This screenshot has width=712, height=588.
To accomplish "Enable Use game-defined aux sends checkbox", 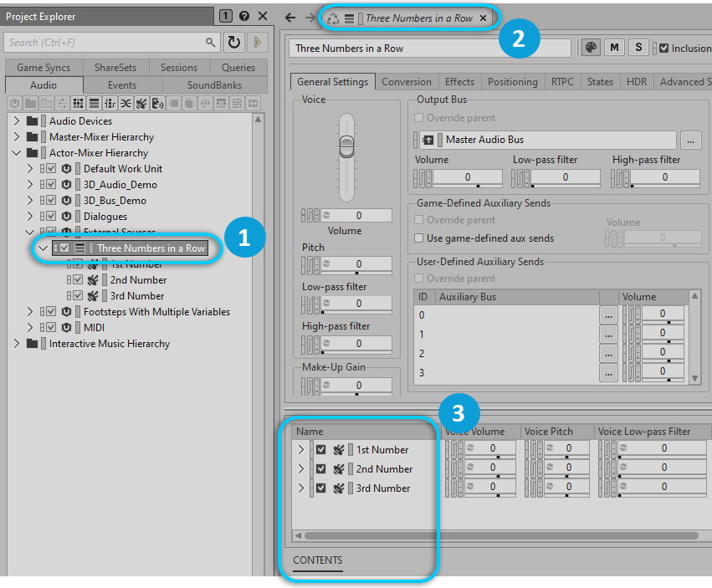I will point(420,238).
